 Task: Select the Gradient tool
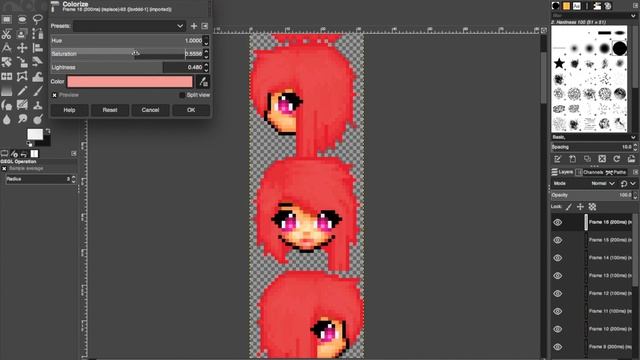(7, 91)
